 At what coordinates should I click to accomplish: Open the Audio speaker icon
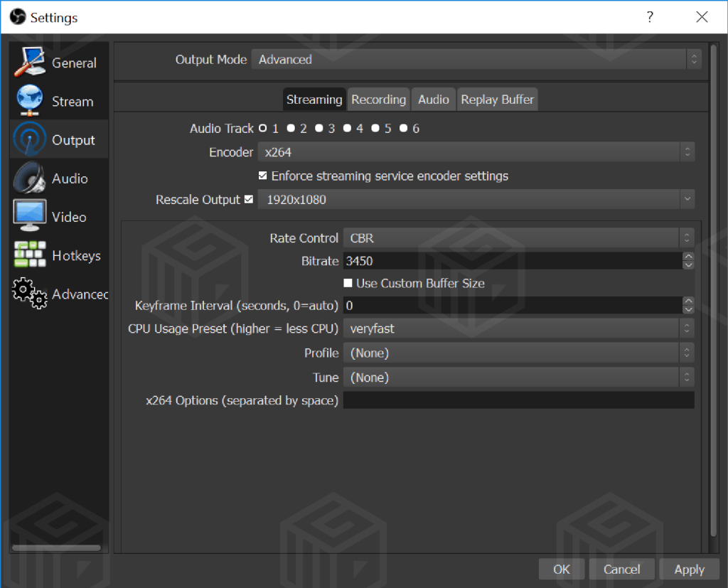(30, 178)
